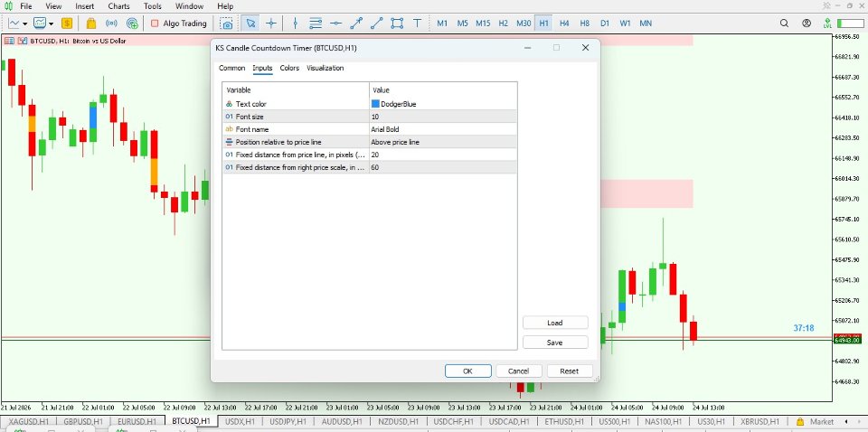Toggle the Algo Trading button
868x432 pixels.
click(178, 23)
